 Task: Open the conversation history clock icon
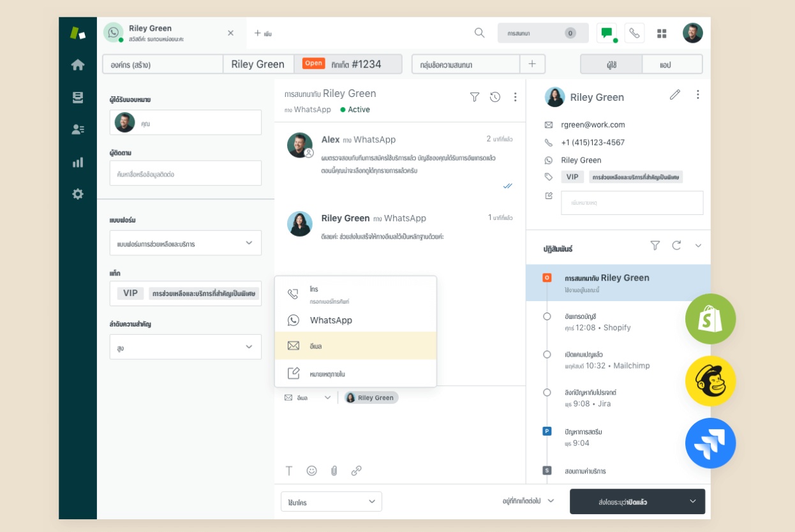(495, 97)
